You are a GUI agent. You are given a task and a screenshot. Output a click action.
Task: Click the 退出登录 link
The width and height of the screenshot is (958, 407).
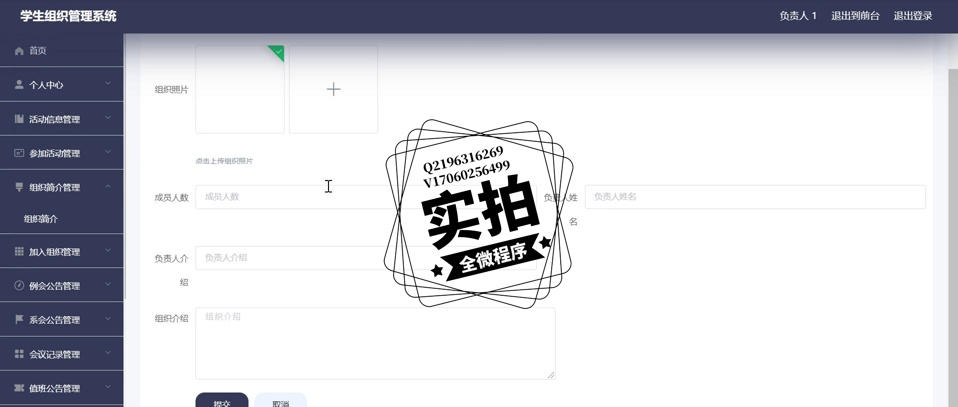click(912, 16)
